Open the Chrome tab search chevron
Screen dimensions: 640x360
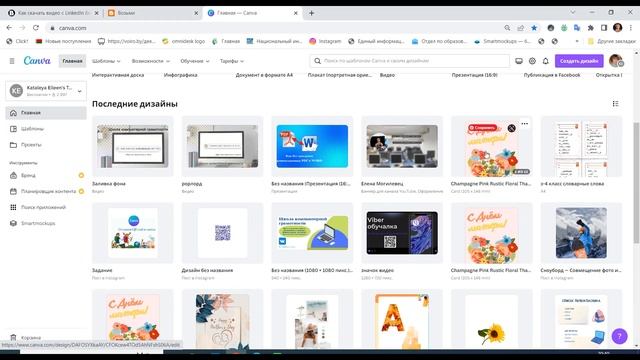(x=573, y=13)
